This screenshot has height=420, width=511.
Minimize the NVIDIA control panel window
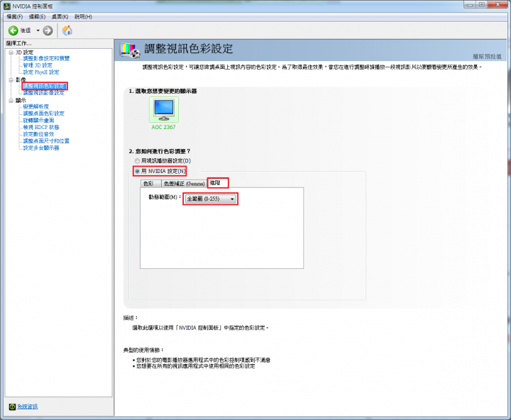[470, 4]
